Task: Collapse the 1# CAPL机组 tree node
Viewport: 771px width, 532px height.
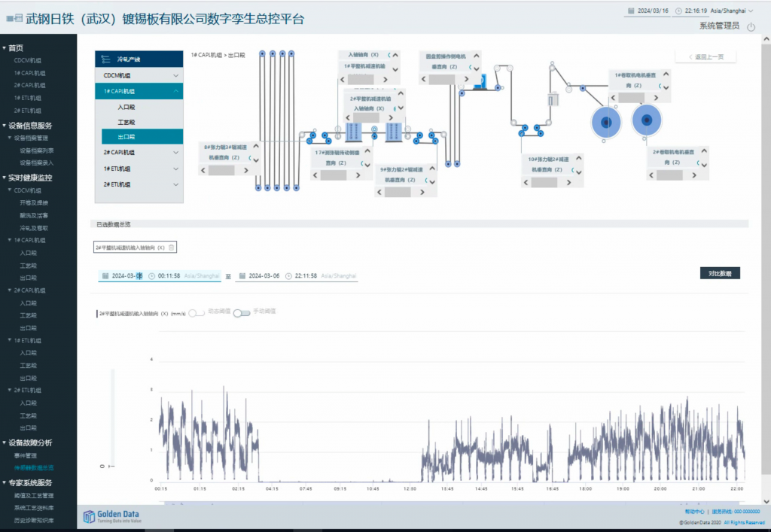Action: pyautogui.click(x=176, y=91)
